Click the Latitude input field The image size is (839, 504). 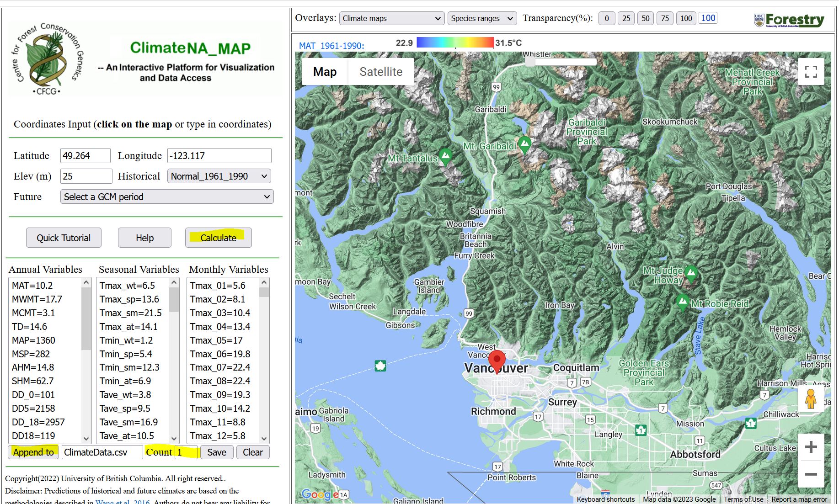point(85,156)
